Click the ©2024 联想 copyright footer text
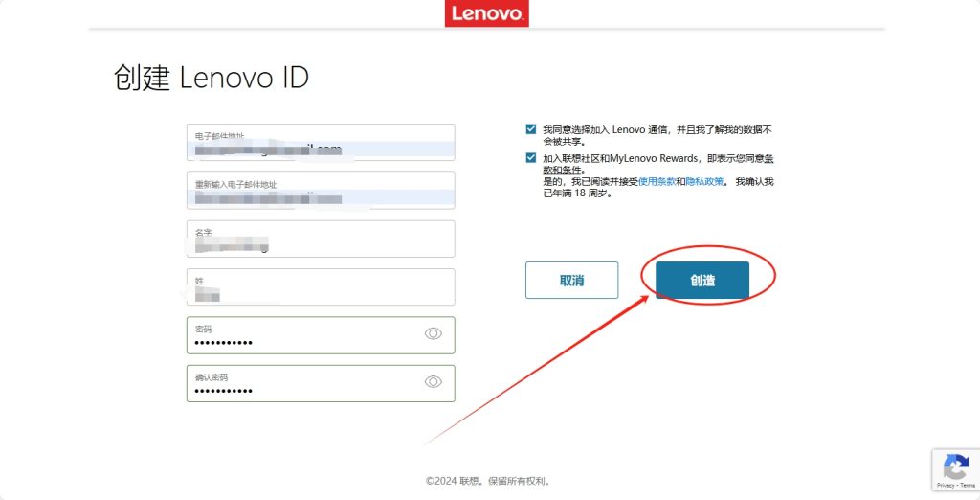This screenshot has height=500, width=980. [488, 481]
